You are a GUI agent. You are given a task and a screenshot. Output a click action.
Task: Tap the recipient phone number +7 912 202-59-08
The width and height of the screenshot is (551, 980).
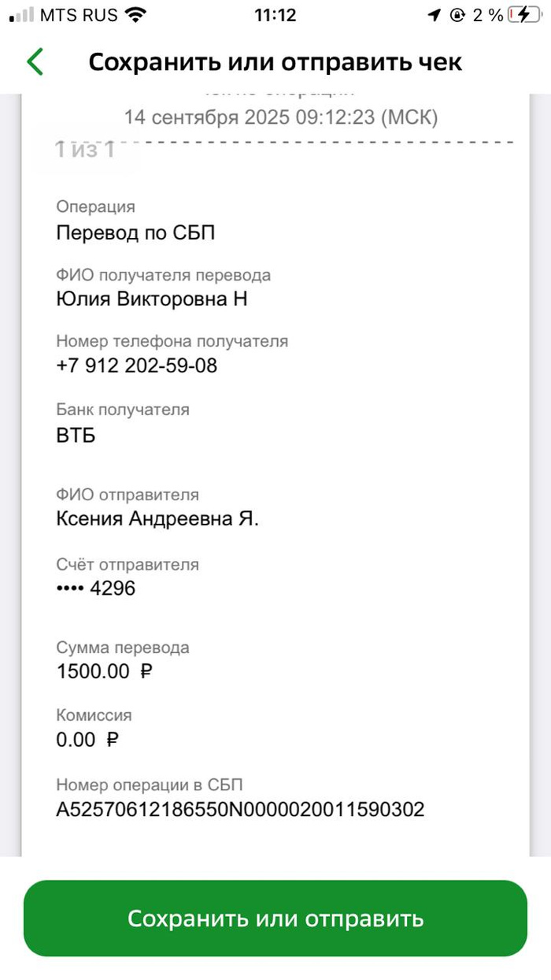pyautogui.click(x=137, y=366)
